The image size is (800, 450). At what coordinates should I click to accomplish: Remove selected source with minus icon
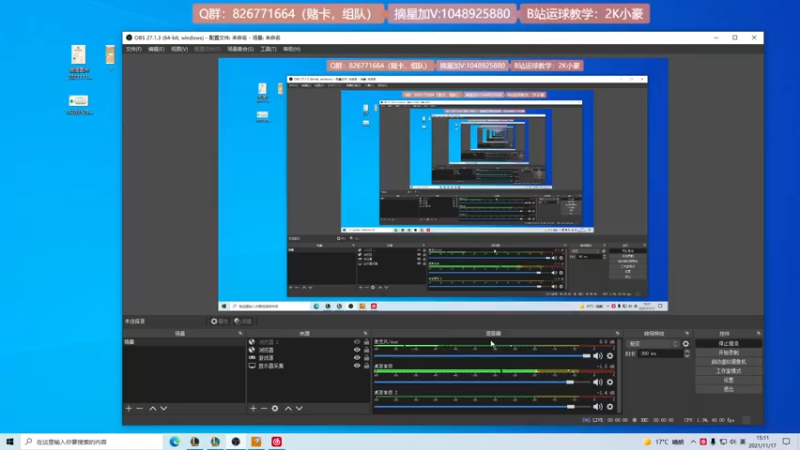(264, 408)
